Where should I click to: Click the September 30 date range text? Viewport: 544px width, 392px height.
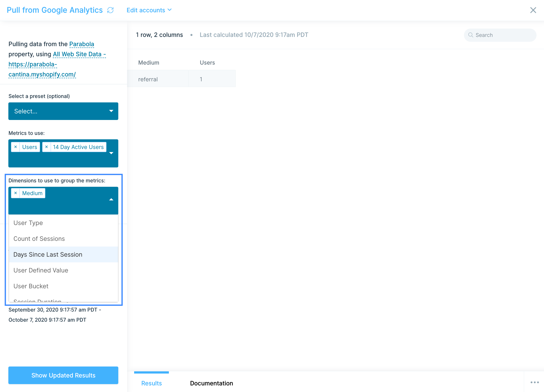pos(55,315)
